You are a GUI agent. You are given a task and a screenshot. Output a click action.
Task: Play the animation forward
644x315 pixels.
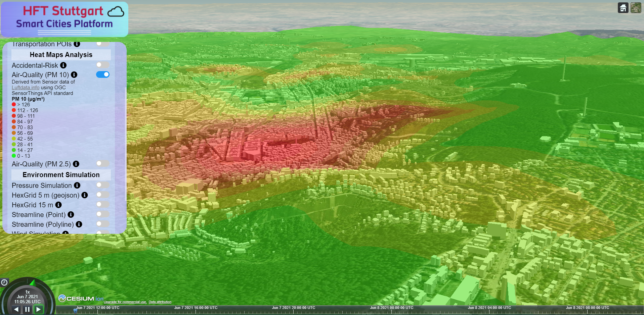coord(39,309)
